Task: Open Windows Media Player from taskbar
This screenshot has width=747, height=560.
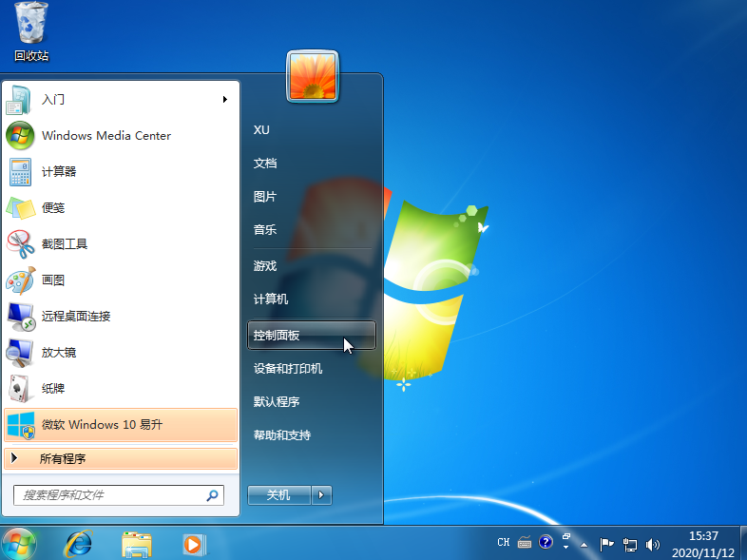Action: point(195,544)
